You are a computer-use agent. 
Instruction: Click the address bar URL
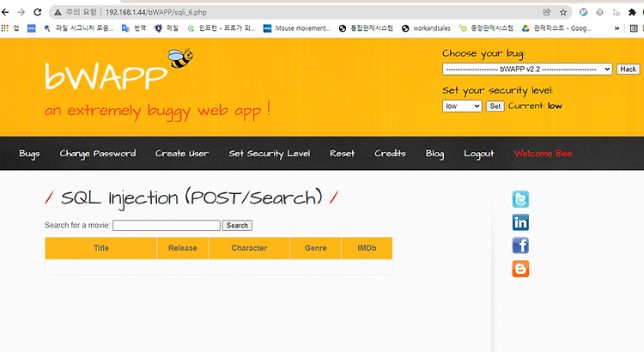click(x=156, y=12)
